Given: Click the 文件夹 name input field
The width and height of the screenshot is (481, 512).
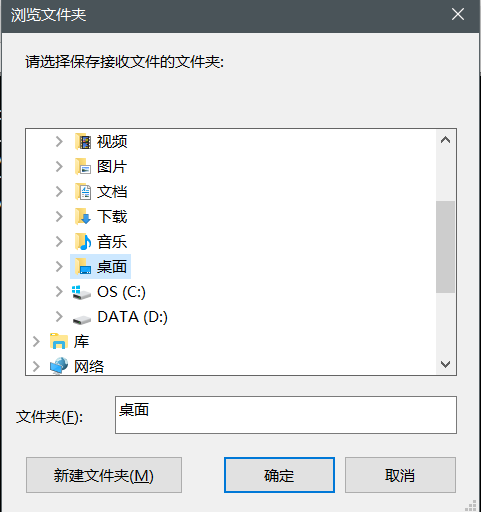Looking at the screenshot, I should coord(286,415).
